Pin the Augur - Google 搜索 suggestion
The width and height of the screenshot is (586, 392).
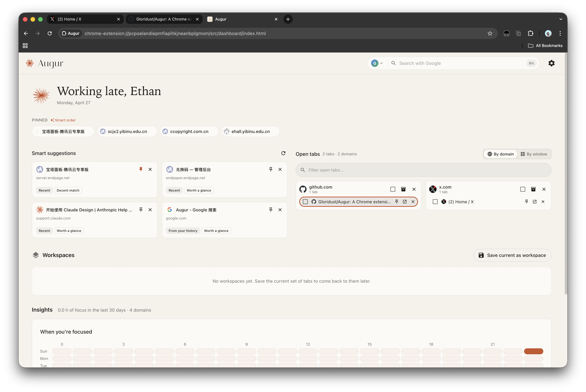[x=271, y=210]
